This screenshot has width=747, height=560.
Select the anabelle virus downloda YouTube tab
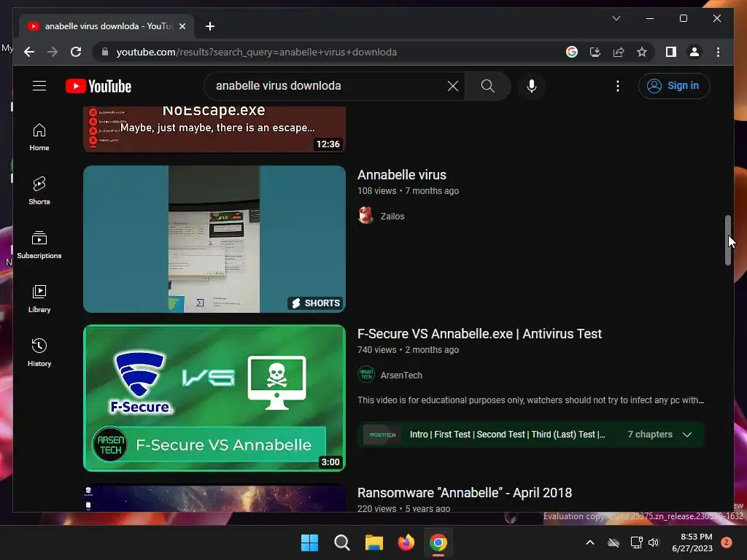[107, 26]
